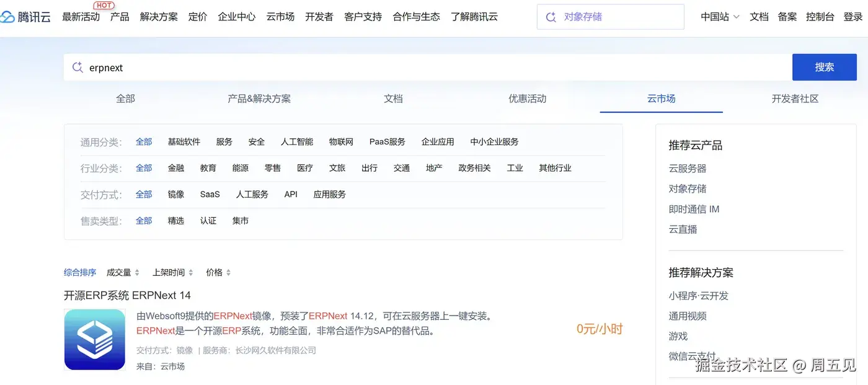Open the 解决方案 menu

pos(159,17)
